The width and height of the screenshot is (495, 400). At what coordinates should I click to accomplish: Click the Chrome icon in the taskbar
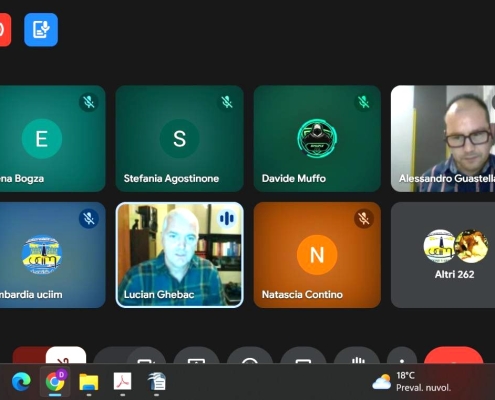[x=55, y=382]
